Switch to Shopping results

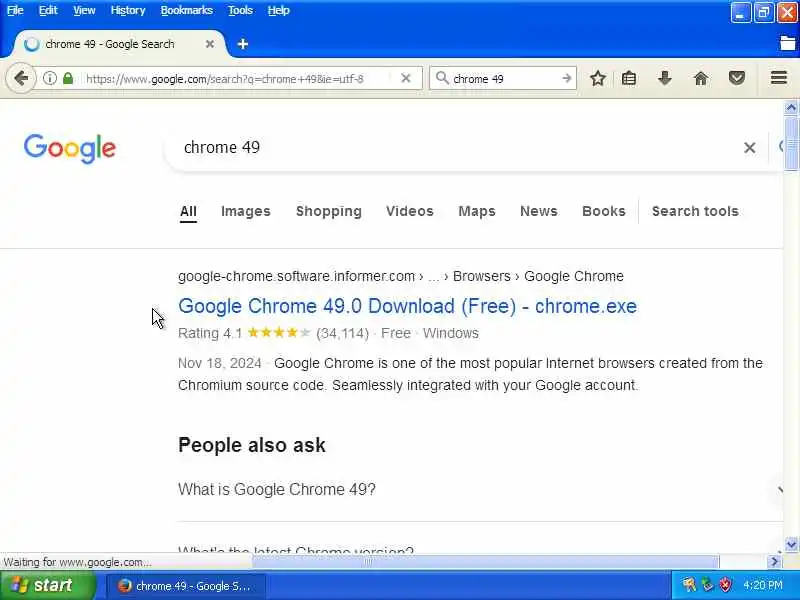pyautogui.click(x=329, y=211)
